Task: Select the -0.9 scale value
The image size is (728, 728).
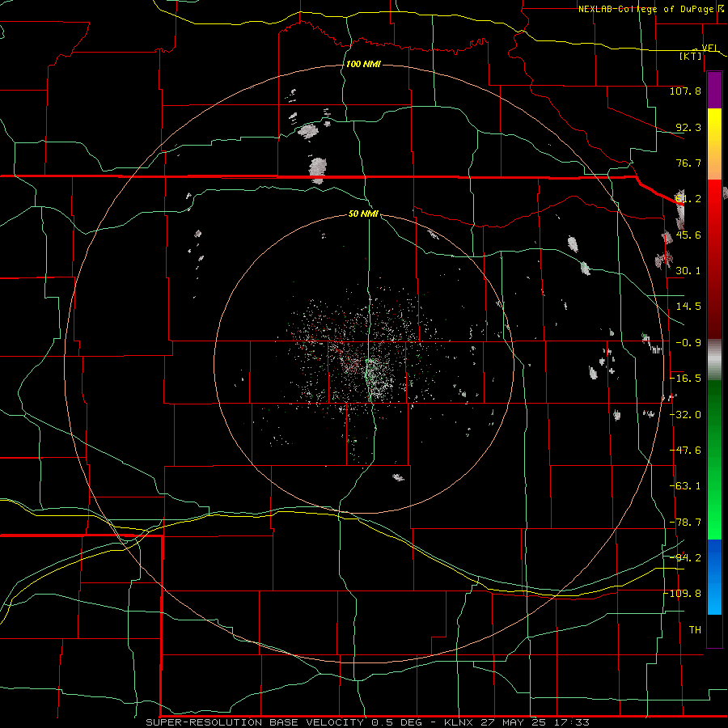Action: pos(688,343)
